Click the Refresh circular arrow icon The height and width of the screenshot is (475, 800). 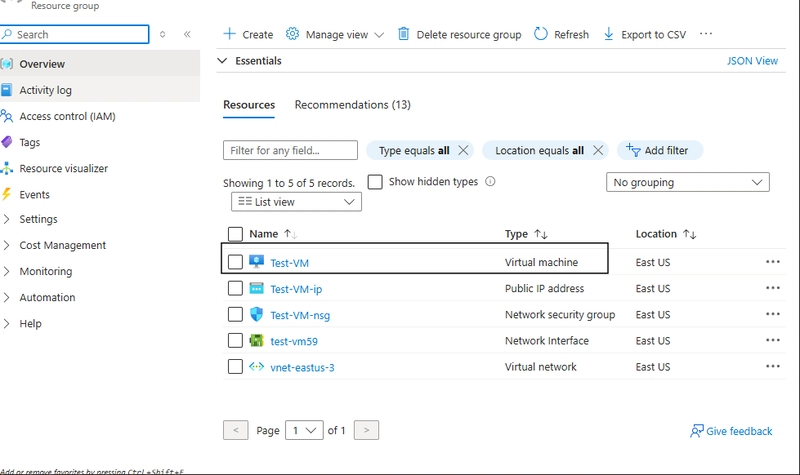click(541, 34)
